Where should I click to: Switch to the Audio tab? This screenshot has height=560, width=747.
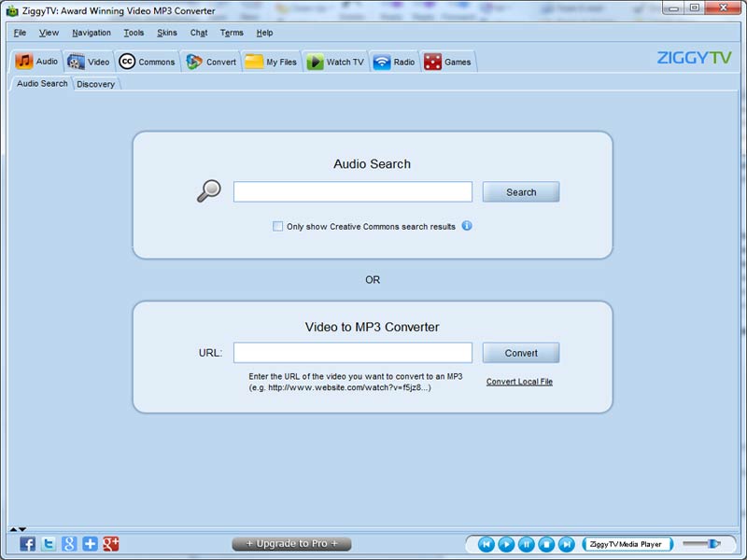pyautogui.click(x=36, y=62)
